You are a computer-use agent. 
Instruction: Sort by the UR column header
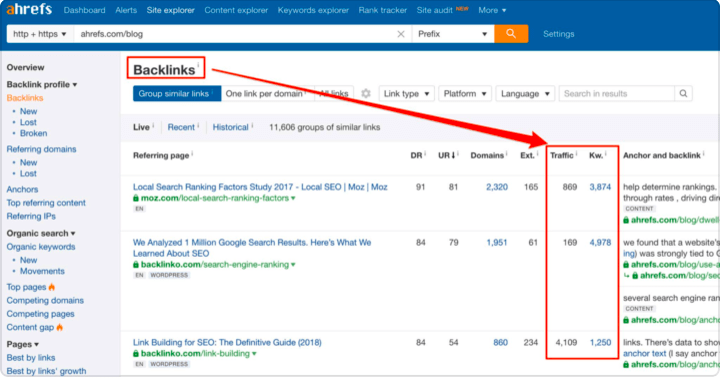tap(446, 155)
